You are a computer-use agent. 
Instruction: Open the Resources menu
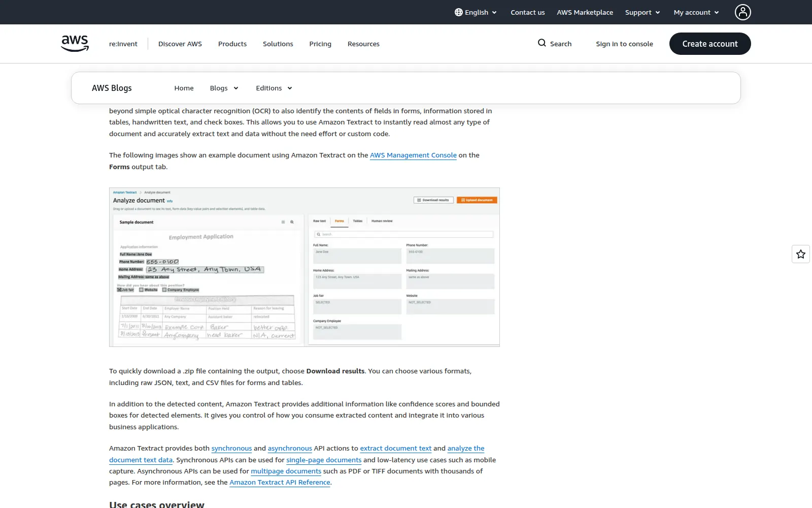[363, 44]
